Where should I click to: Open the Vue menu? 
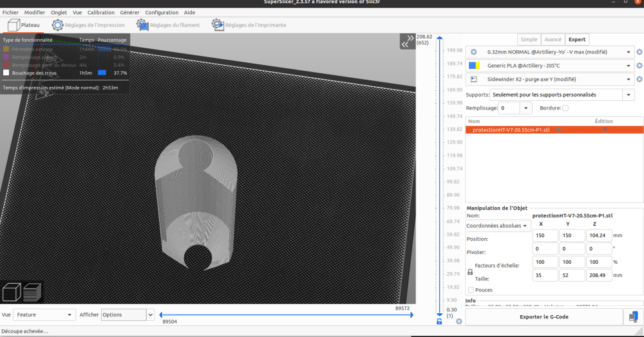tap(77, 12)
